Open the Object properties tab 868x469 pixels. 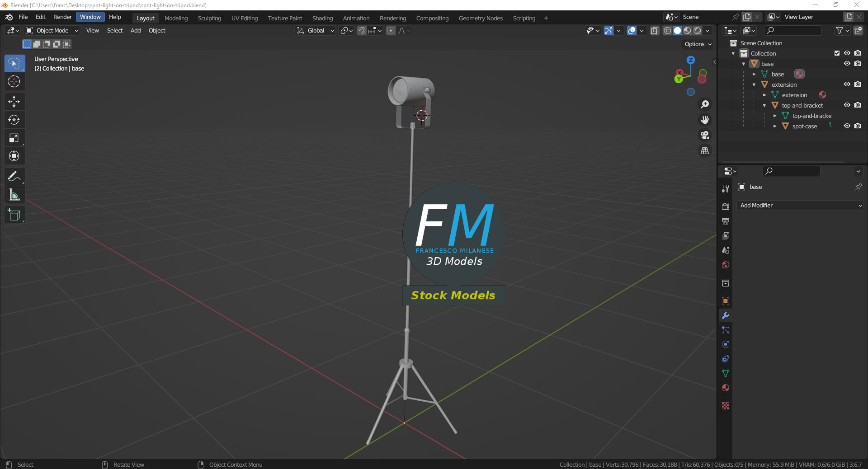coord(726,301)
